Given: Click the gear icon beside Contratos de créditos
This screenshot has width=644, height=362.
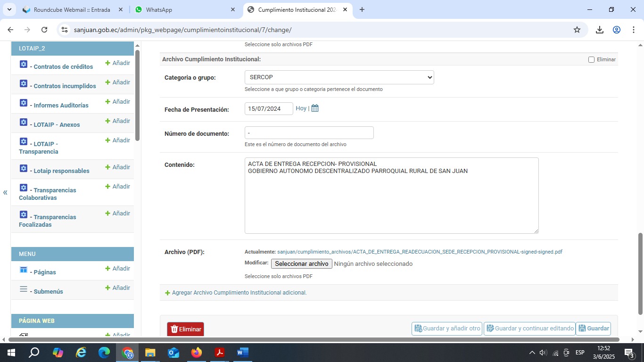Looking at the screenshot, I should point(24,64).
